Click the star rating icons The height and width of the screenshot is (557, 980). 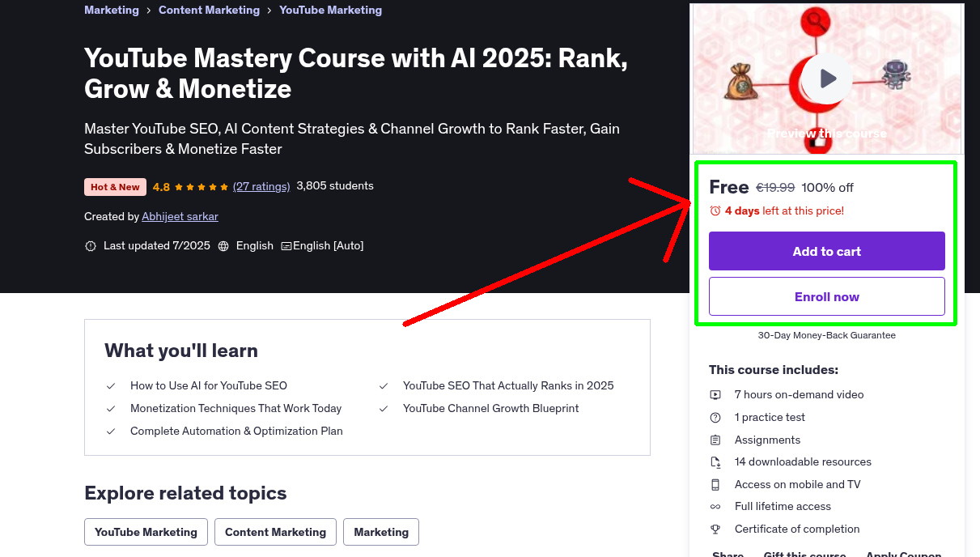pyautogui.click(x=202, y=187)
